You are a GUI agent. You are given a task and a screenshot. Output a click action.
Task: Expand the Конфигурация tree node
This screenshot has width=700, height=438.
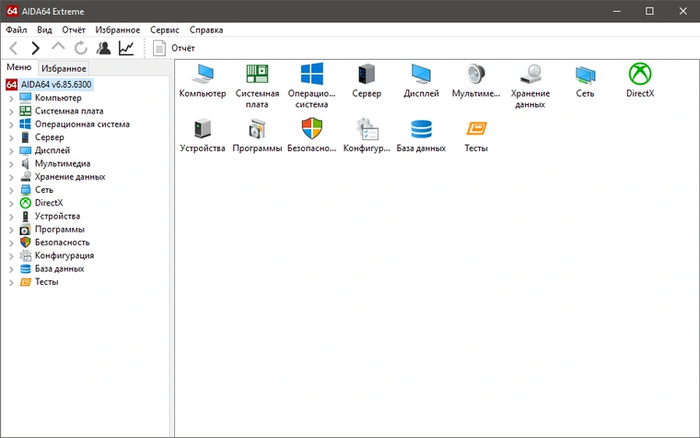(x=11, y=256)
